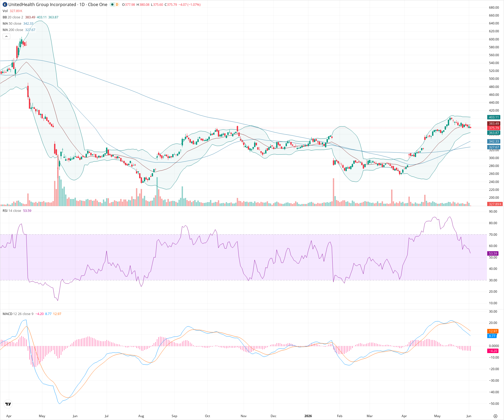Click the 363.87 lower band price-axis label
This screenshot has height=420, width=504.
point(494,133)
